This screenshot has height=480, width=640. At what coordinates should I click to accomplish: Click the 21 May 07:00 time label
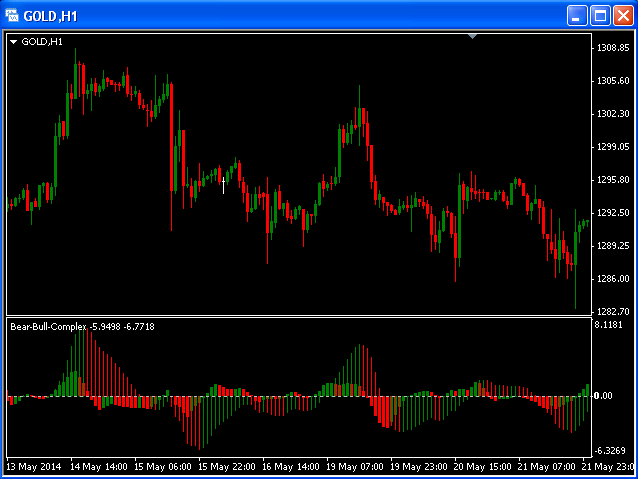[547, 467]
